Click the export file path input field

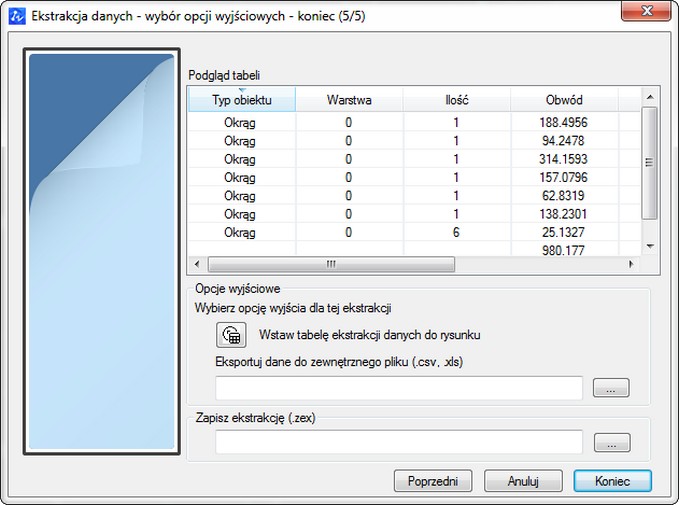399,388
